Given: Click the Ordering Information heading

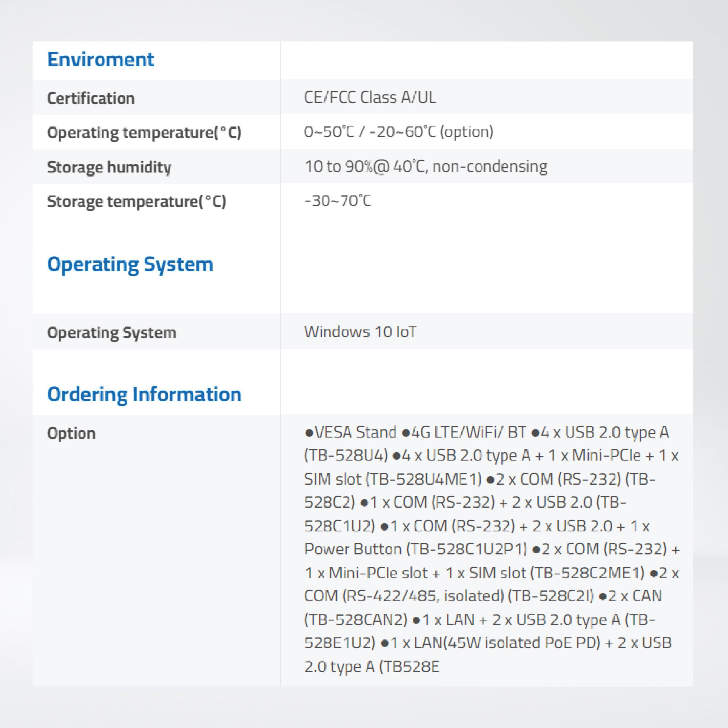Looking at the screenshot, I should (144, 394).
